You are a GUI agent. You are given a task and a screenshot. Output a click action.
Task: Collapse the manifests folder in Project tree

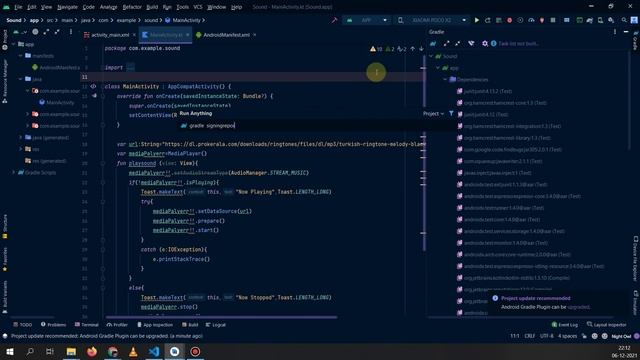tap(21, 56)
